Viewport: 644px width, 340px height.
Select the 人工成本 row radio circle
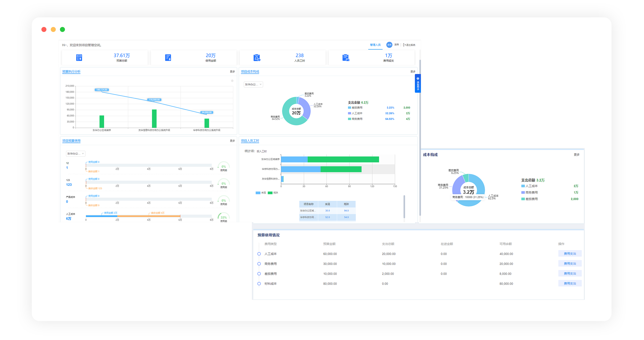(x=259, y=254)
